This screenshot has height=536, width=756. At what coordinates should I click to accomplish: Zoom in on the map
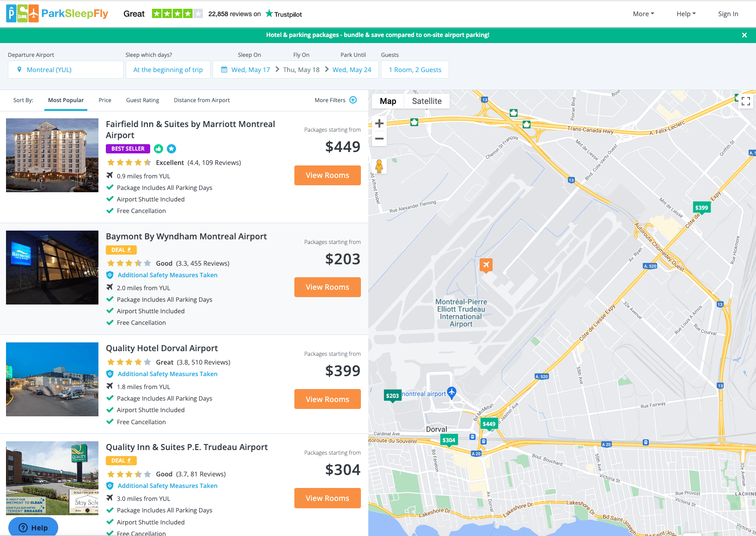pos(379,123)
